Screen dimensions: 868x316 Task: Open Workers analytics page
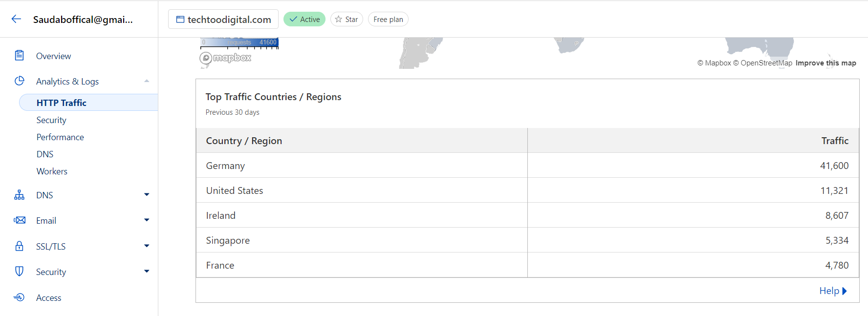(52, 171)
